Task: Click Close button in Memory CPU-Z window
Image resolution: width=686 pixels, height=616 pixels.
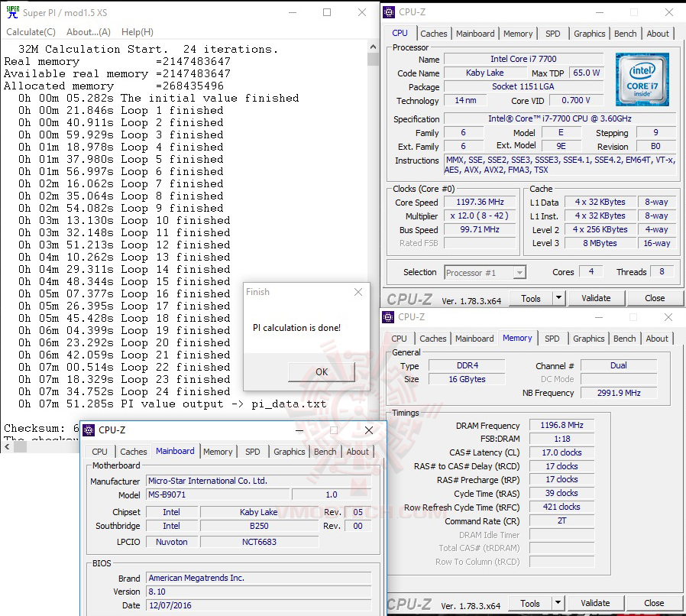Action: (654, 603)
